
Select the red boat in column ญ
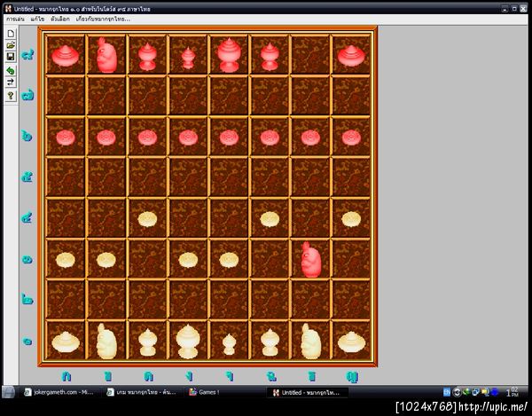click(x=351, y=56)
